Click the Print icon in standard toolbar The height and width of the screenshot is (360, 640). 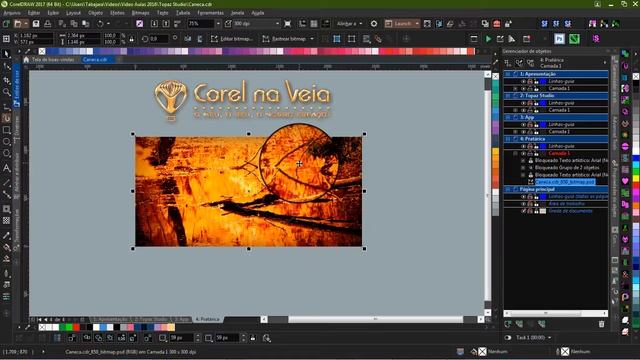[47, 24]
